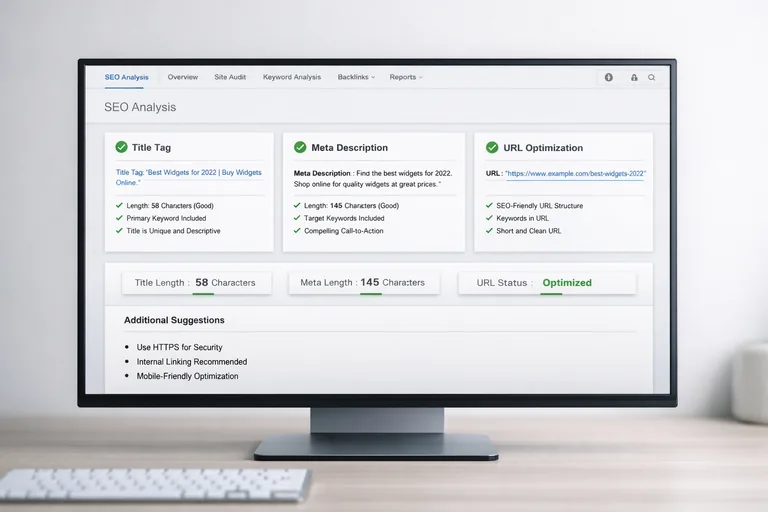Click the 'Meta Description' card heading
This screenshot has width=768, height=512.
[349, 147]
